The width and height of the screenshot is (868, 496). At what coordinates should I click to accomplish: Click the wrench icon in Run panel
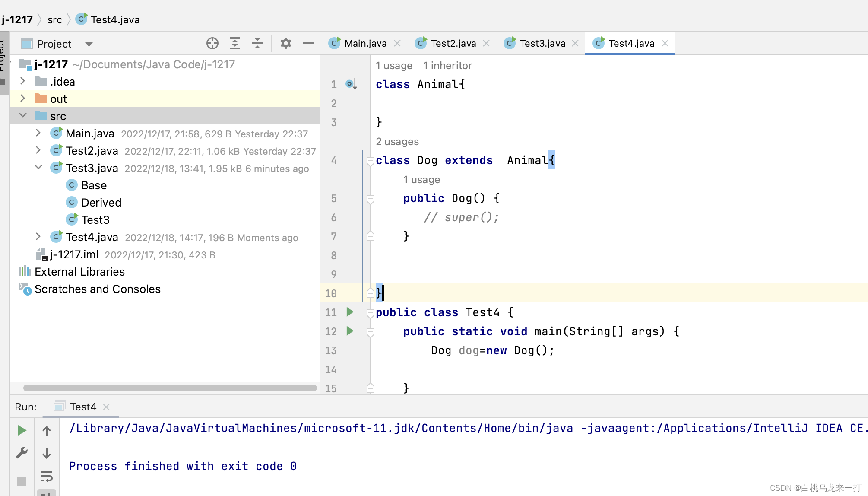coord(22,453)
